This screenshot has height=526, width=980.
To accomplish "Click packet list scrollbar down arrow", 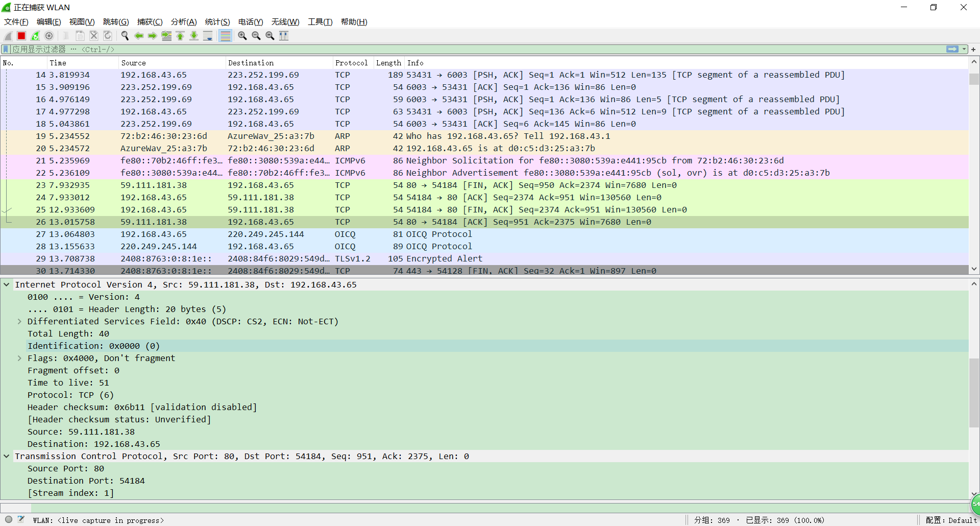I will (974, 269).
